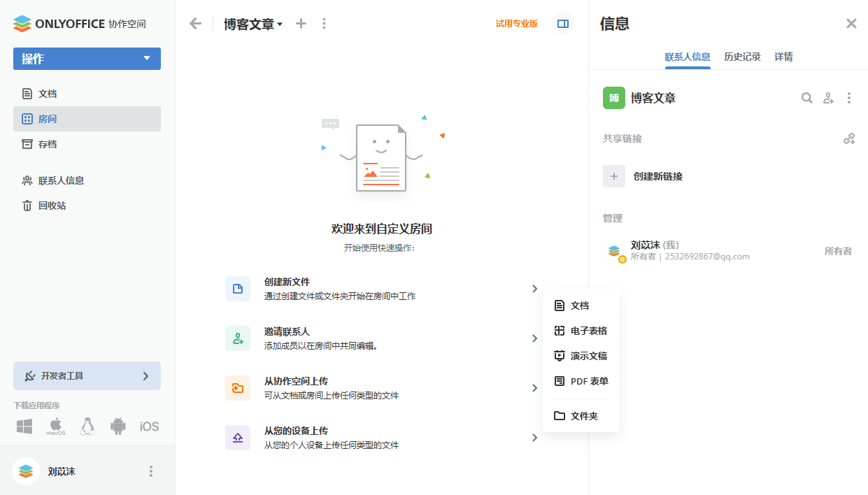Click the 所有者 role label
The image size is (868, 495).
838,251
